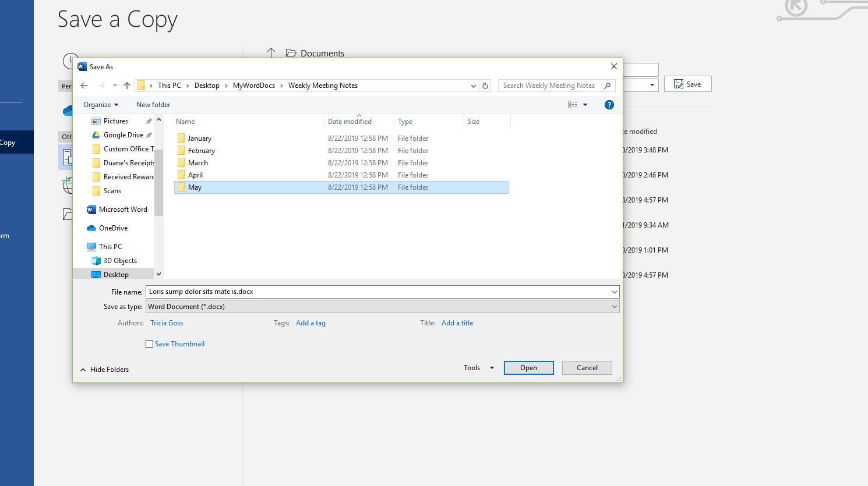Open the Save as type dropdown
The height and width of the screenshot is (486, 868).
(x=382, y=307)
